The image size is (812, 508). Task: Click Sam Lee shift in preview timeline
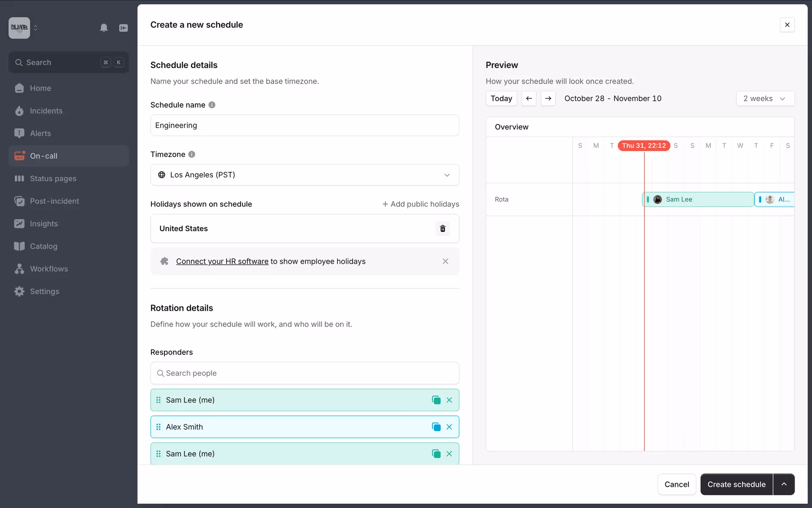pyautogui.click(x=698, y=199)
